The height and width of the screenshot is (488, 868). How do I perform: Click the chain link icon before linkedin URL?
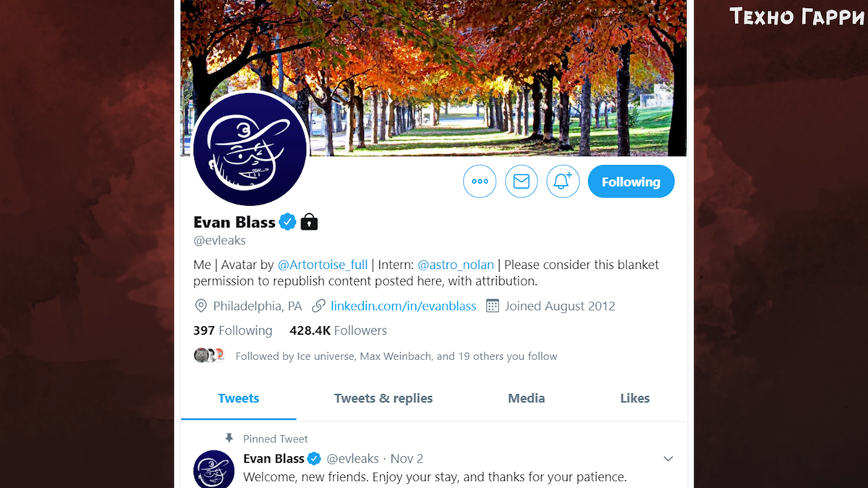point(318,306)
